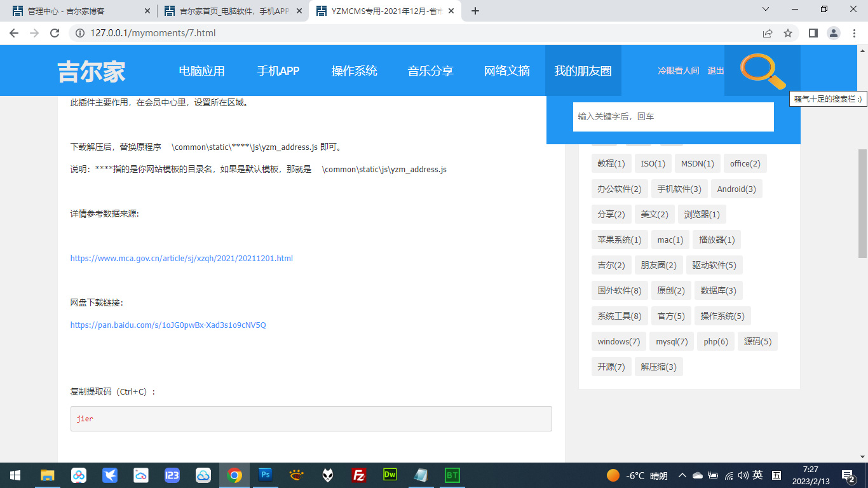Click the 退出 logout link
The width and height of the screenshot is (868, 488).
715,71
